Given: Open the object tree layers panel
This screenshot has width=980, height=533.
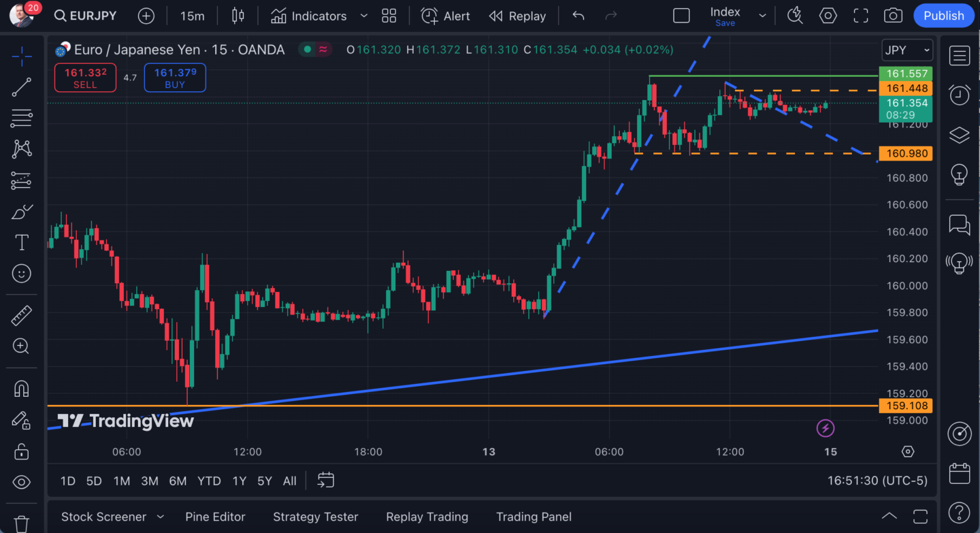Looking at the screenshot, I should [x=960, y=135].
